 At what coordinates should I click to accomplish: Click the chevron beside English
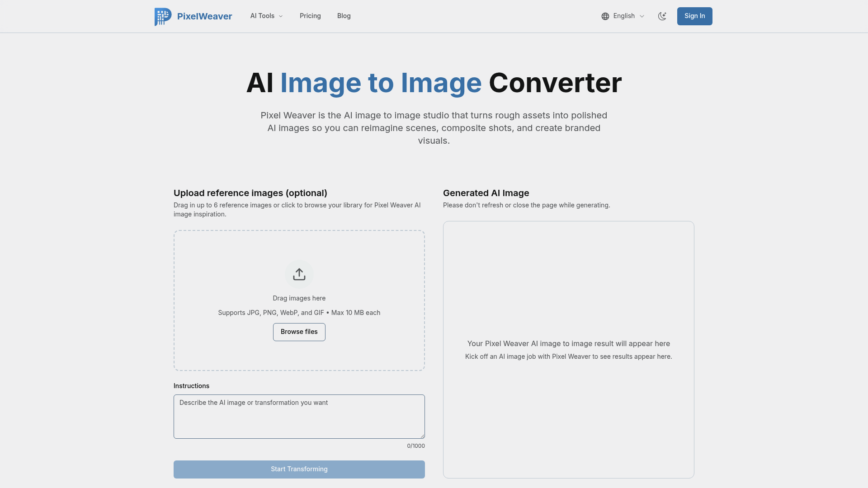point(642,16)
